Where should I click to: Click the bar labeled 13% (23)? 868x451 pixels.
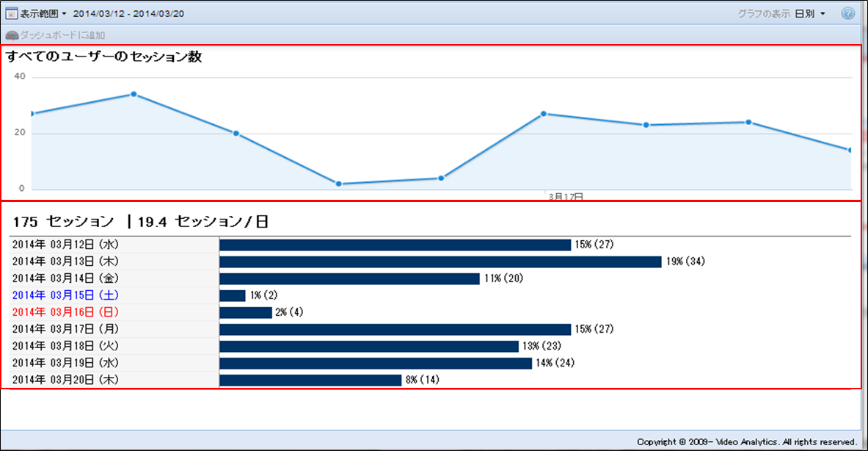pos(369,346)
